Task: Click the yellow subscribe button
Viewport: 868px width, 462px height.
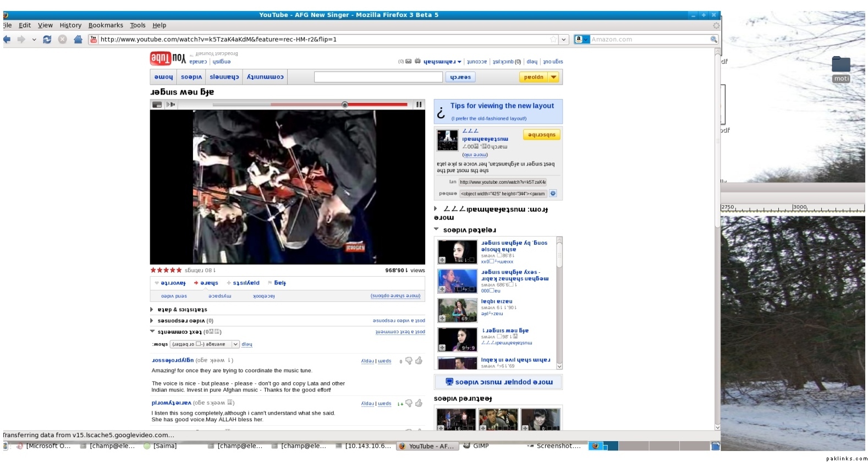Action: [541, 135]
